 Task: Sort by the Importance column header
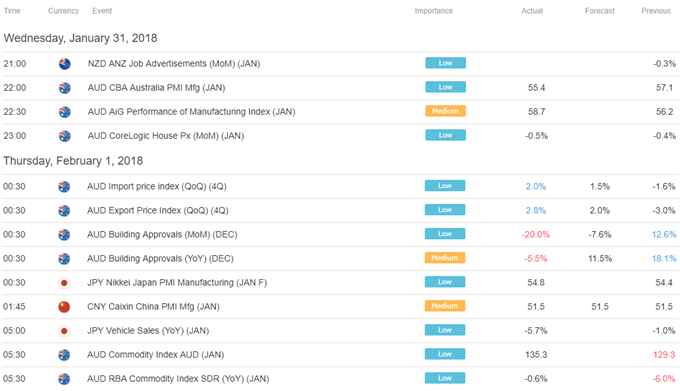[x=434, y=11]
